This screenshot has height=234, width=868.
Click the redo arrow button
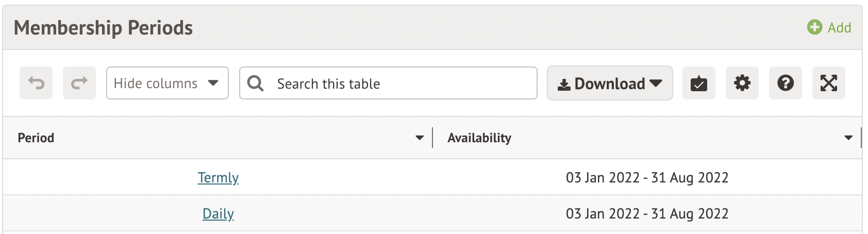pyautogui.click(x=79, y=83)
